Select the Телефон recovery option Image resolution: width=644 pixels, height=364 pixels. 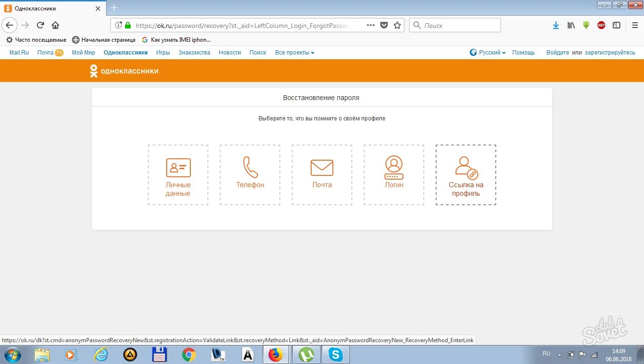click(250, 175)
